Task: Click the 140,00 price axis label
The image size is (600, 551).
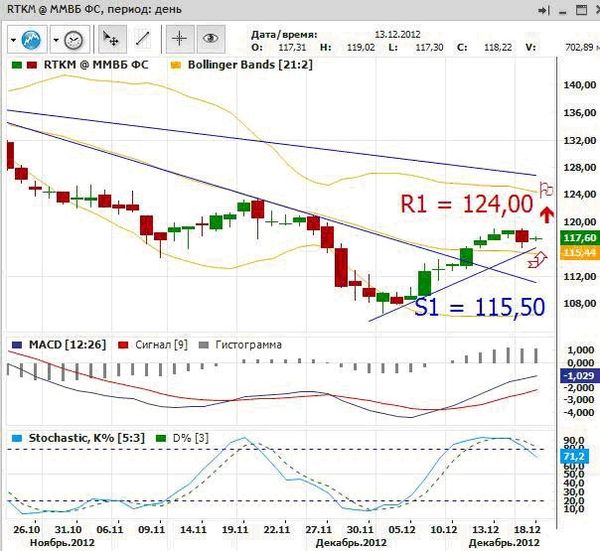Action: point(580,85)
